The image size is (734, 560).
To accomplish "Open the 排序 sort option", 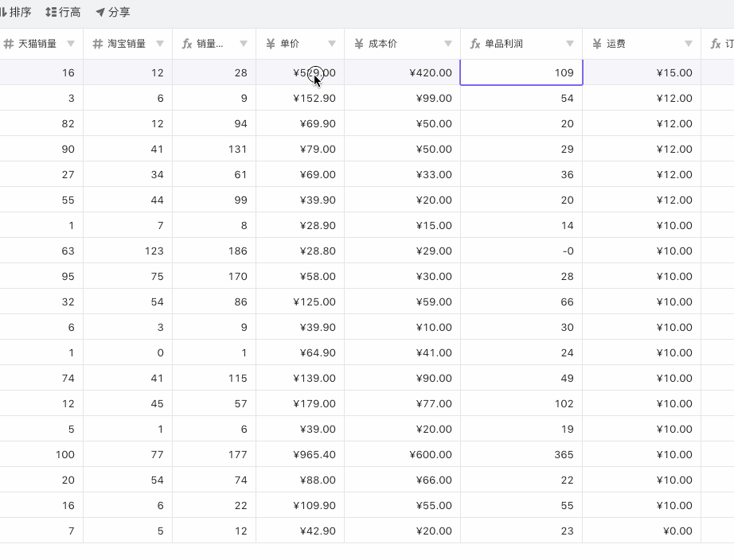I will (x=16, y=13).
